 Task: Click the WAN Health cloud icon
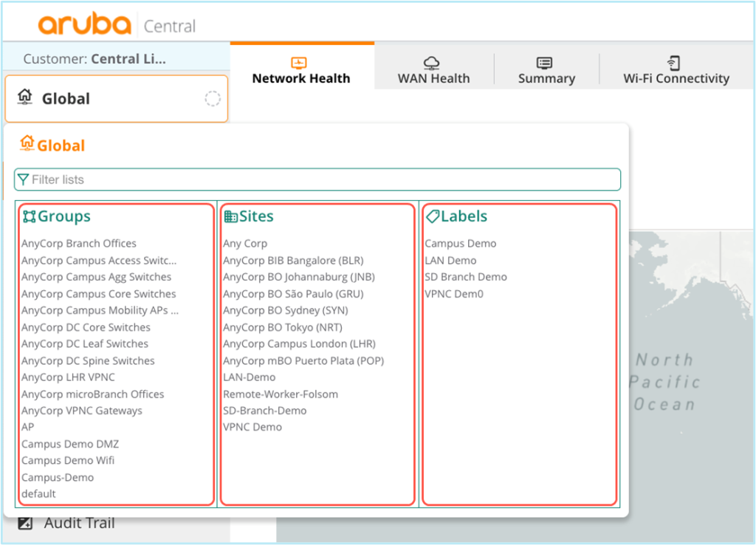[432, 63]
